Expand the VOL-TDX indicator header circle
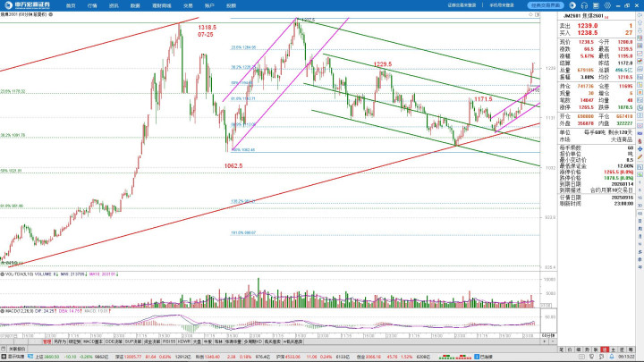644x362 pixels. (x=3, y=274)
